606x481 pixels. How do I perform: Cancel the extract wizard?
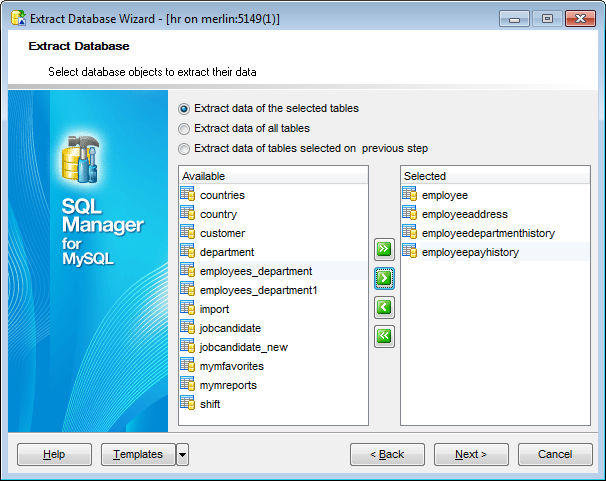[555, 454]
